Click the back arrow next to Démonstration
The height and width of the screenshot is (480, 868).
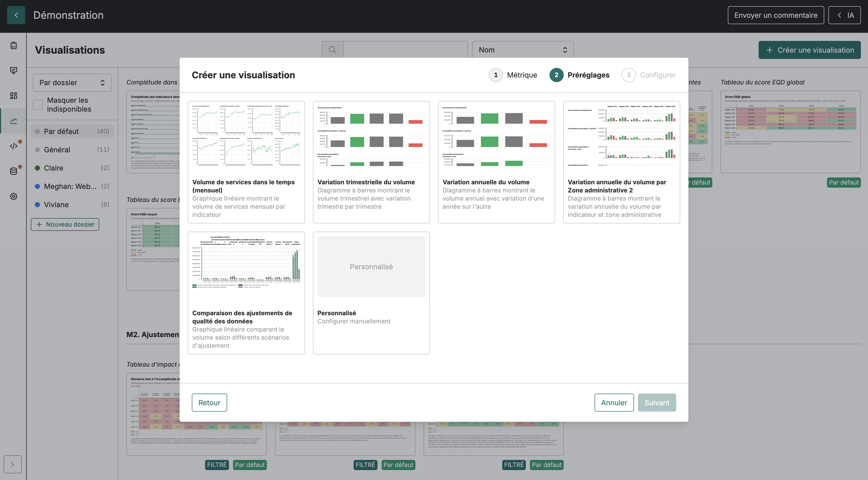click(x=16, y=15)
